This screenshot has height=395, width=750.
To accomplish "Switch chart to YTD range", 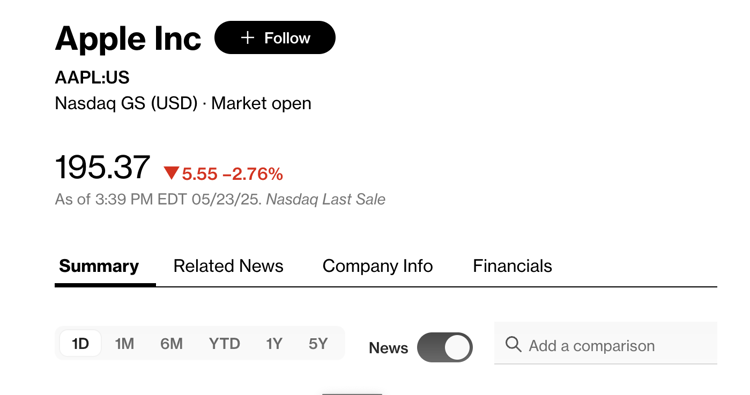I will tap(224, 343).
